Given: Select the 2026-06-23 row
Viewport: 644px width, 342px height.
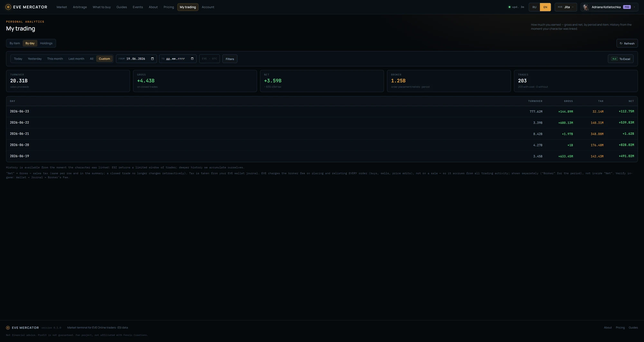Looking at the screenshot, I should tap(322, 112).
